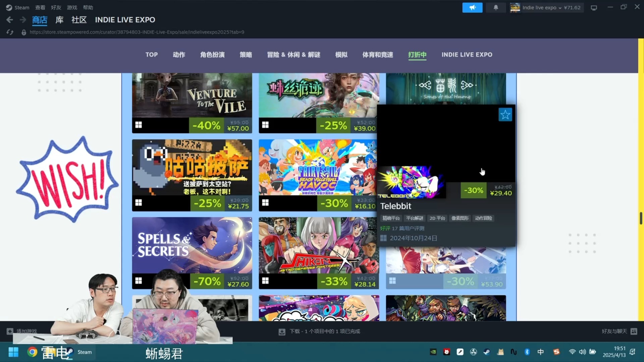Switch Steam to Big Picture mode
The image size is (644, 362).
click(x=594, y=7)
